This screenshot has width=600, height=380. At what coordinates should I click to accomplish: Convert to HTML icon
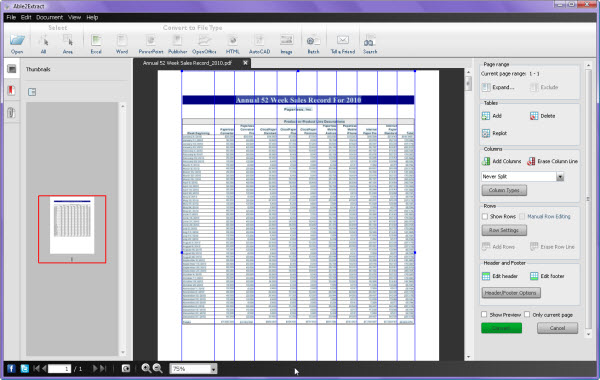pos(232,40)
